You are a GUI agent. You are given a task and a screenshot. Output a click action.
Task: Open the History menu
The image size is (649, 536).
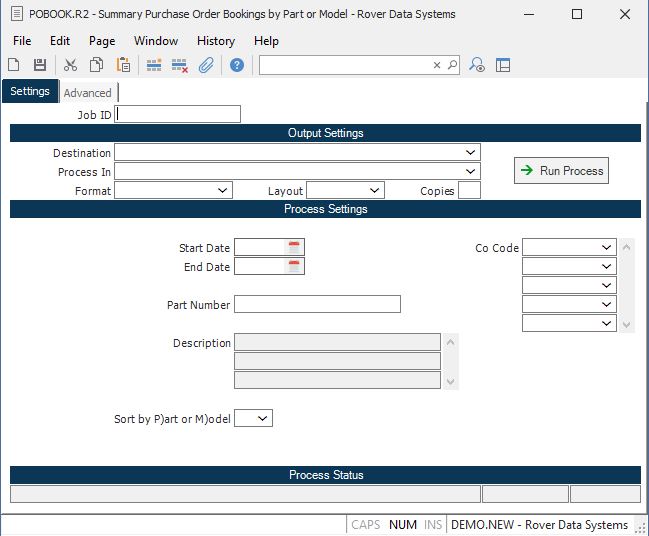click(x=215, y=41)
